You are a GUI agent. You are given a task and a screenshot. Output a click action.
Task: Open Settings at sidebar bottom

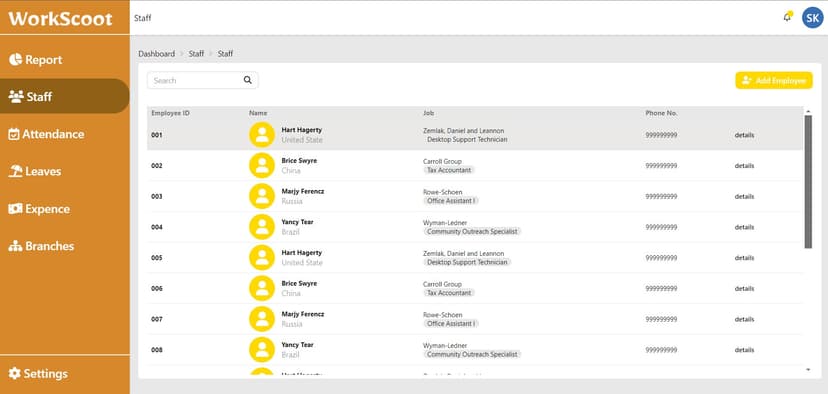(x=64, y=374)
